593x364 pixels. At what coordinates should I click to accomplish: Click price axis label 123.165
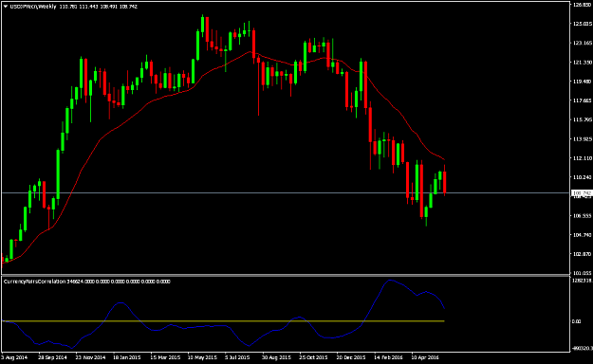coord(583,43)
